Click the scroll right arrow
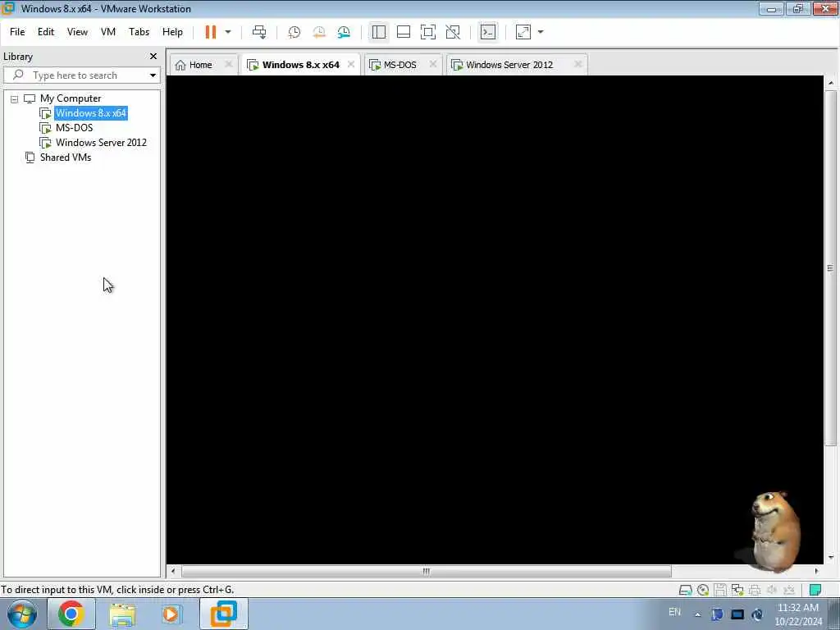Screen dimensions: 840x630 (816, 572)
